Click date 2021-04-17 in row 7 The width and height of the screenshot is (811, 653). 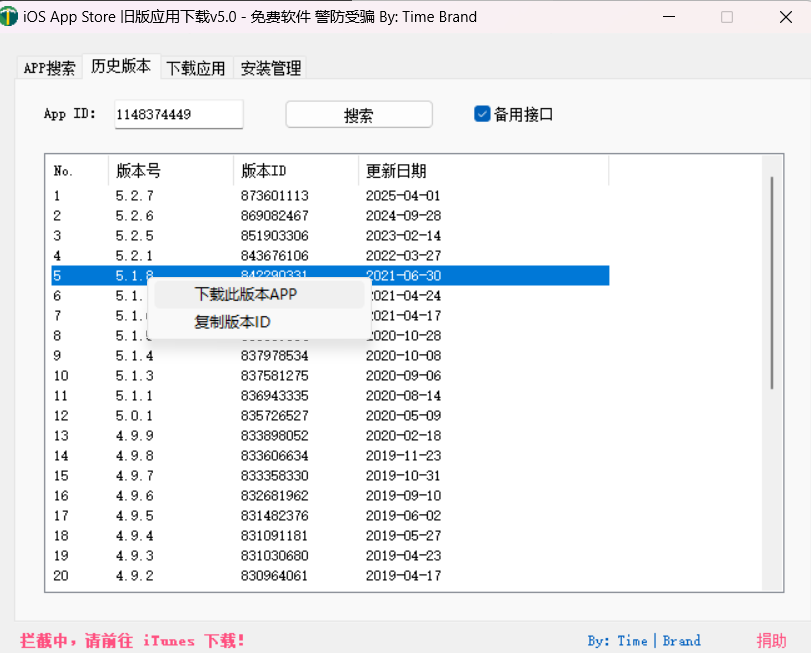click(407, 316)
